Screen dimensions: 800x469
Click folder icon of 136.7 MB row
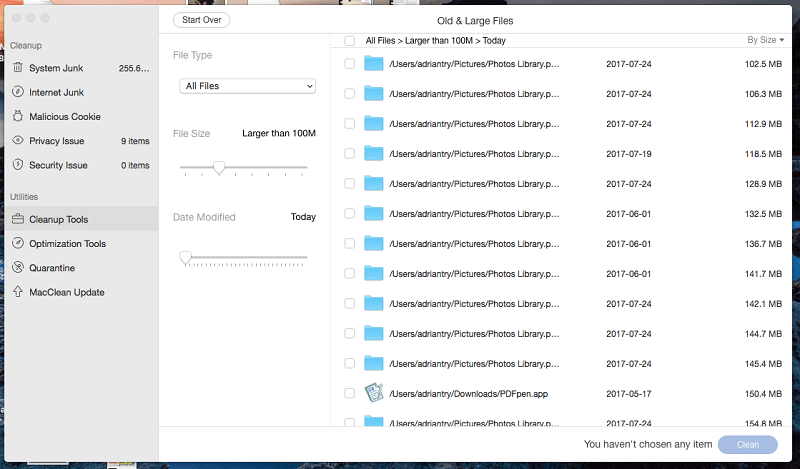(373, 243)
